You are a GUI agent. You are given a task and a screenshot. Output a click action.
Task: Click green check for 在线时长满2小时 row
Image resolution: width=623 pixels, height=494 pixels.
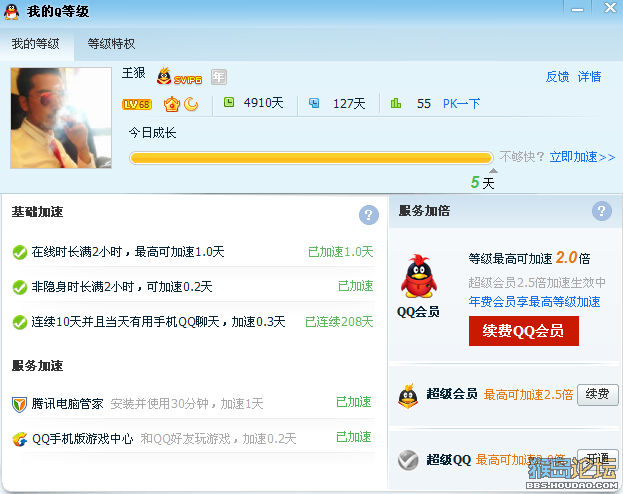[x=20, y=252]
